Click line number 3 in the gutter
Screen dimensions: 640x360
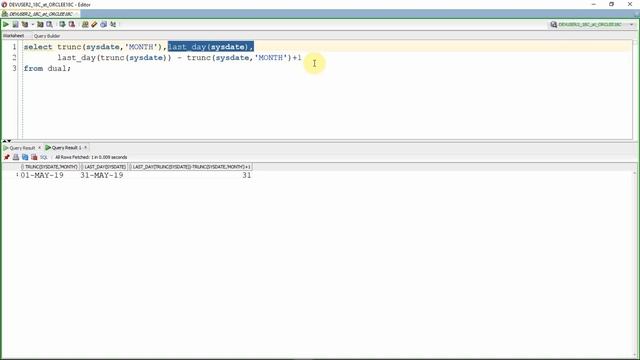click(x=14, y=68)
